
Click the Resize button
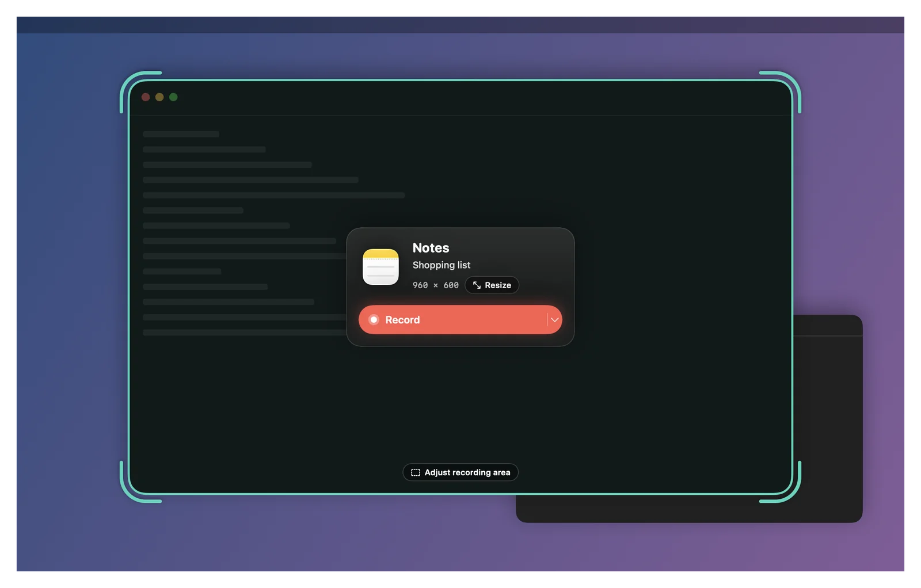tap(492, 285)
